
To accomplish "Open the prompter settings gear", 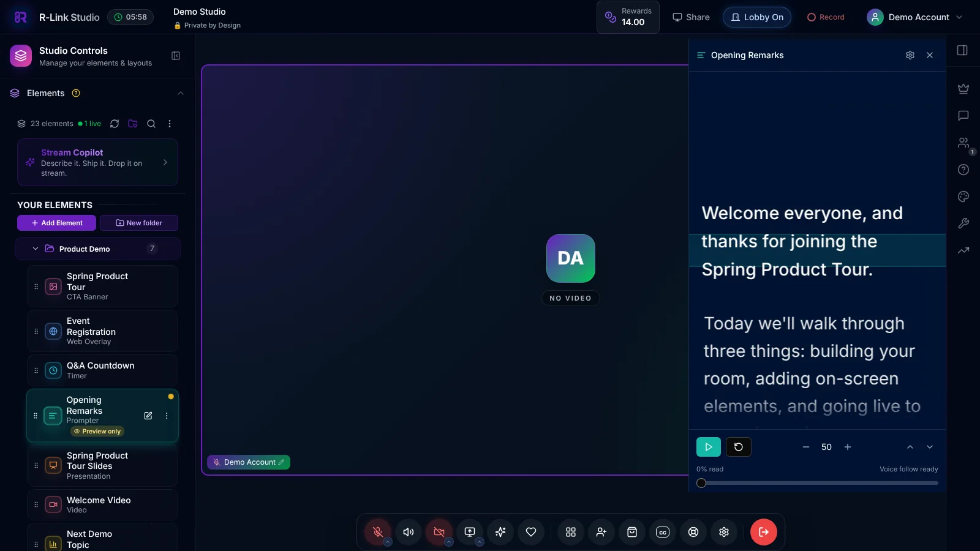I will pos(910,55).
